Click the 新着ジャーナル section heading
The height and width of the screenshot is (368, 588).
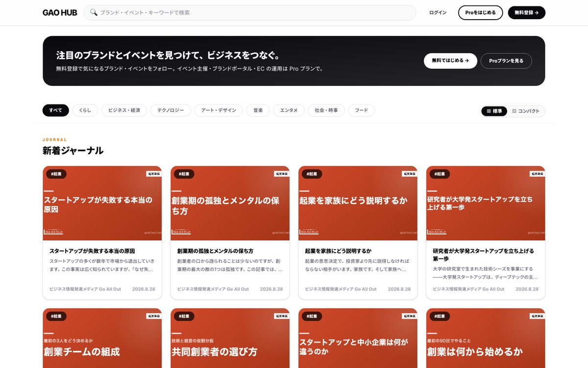tap(73, 151)
